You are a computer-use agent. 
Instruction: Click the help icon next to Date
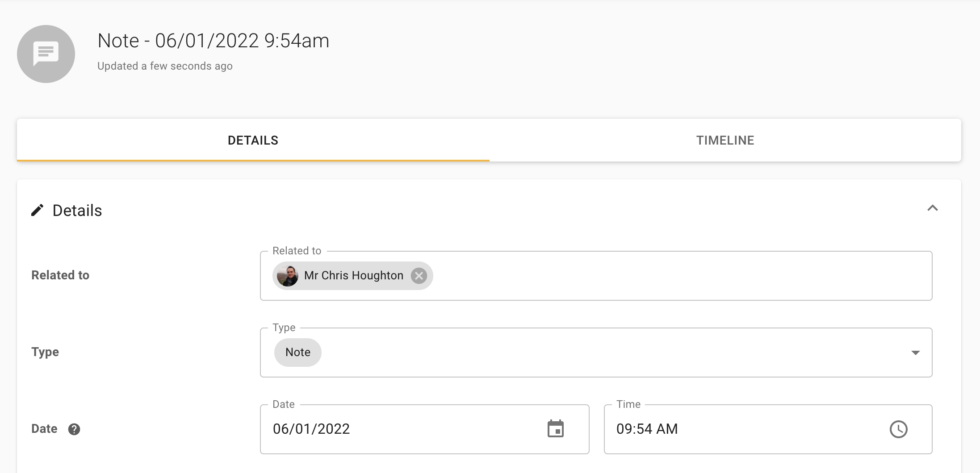[x=74, y=429]
